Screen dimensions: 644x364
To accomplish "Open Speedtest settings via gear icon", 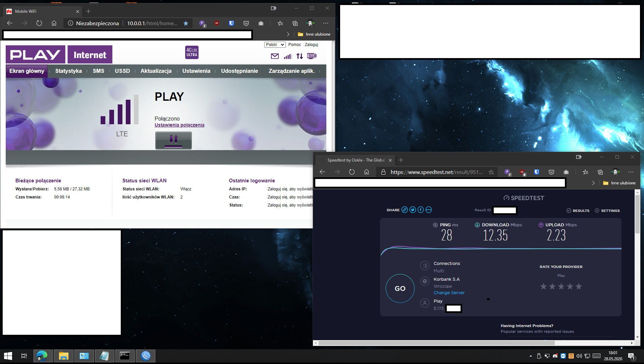I will tap(597, 211).
